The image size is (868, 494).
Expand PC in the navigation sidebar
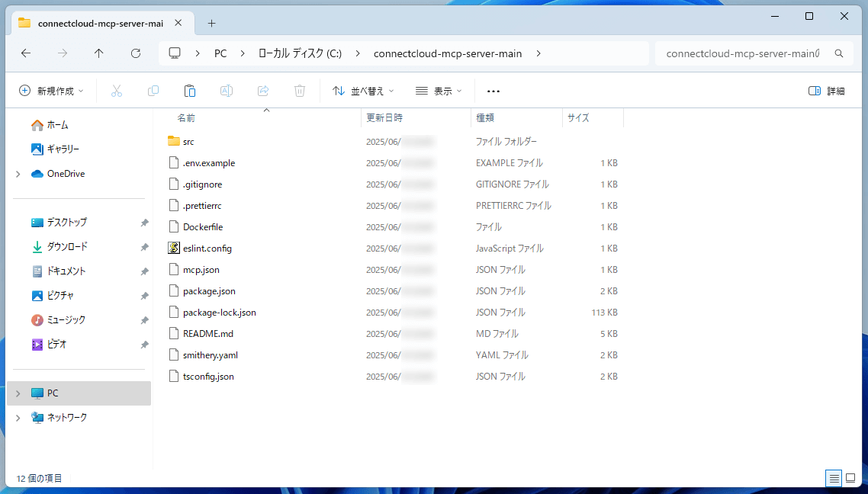point(17,393)
